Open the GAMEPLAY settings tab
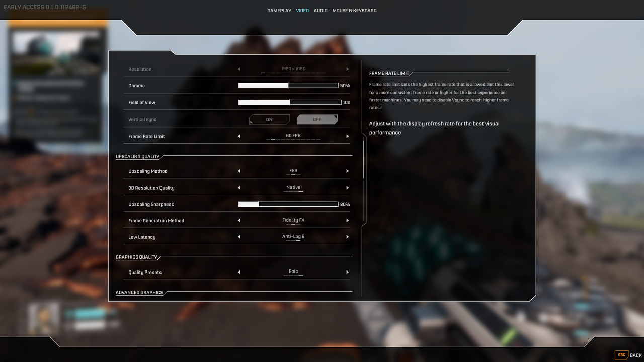This screenshot has height=362, width=644. [279, 10]
